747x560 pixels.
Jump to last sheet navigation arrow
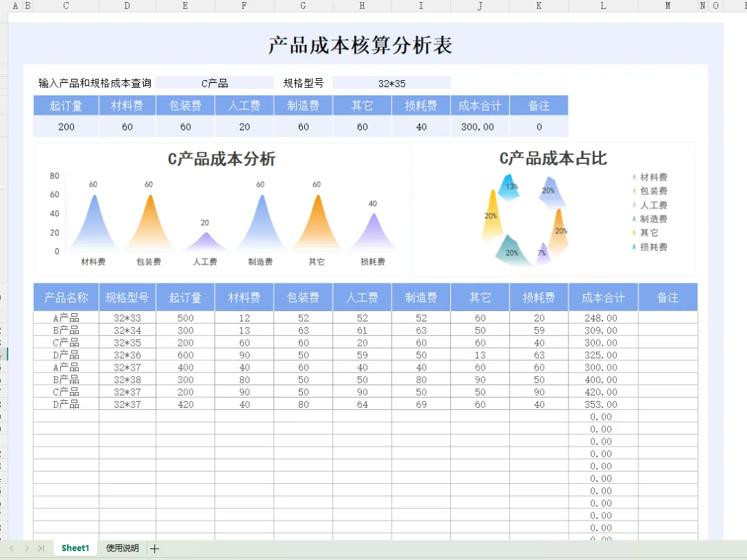[x=41, y=548]
